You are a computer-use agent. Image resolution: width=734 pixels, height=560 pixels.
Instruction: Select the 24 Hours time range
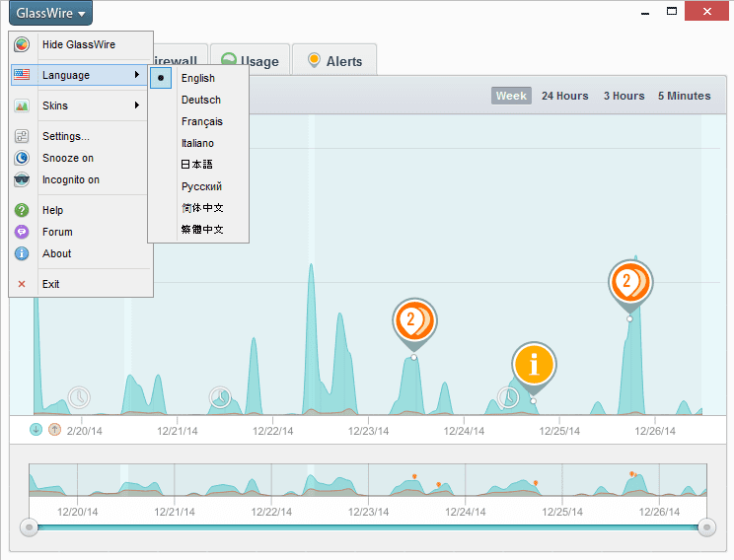(x=565, y=96)
